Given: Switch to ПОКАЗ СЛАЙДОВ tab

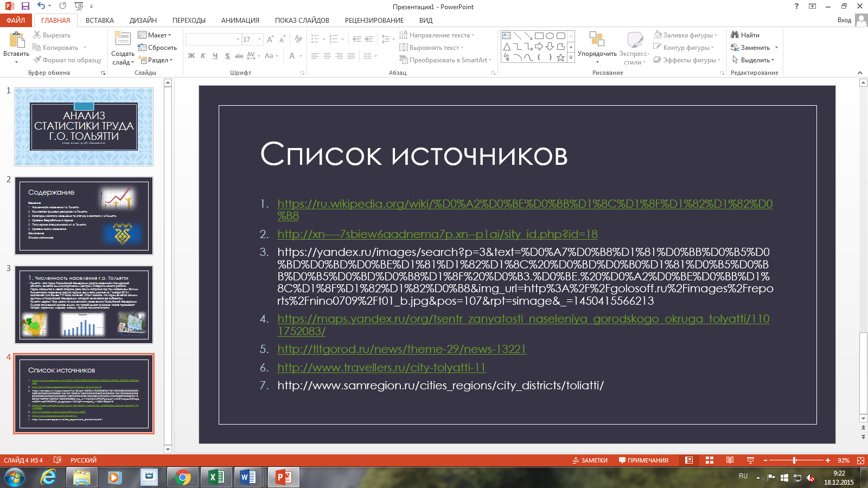Looking at the screenshot, I should (302, 20).
